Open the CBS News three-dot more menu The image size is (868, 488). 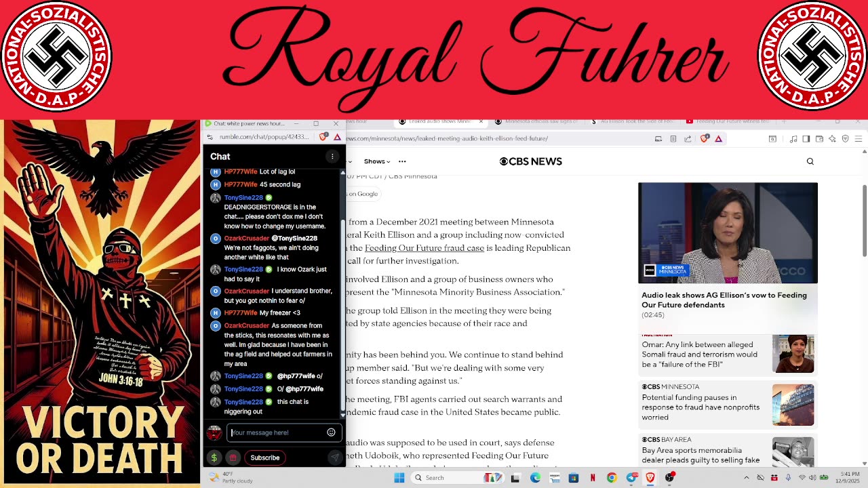(402, 161)
